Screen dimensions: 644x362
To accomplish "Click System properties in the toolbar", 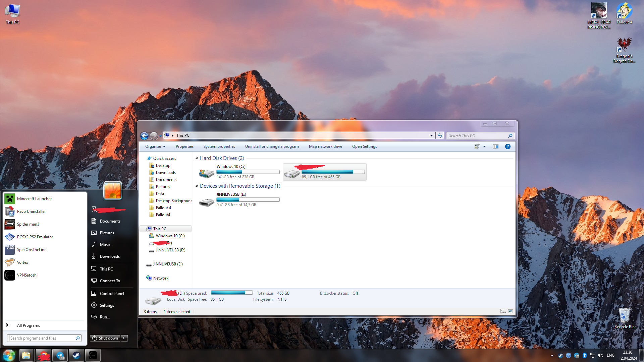I will click(219, 146).
